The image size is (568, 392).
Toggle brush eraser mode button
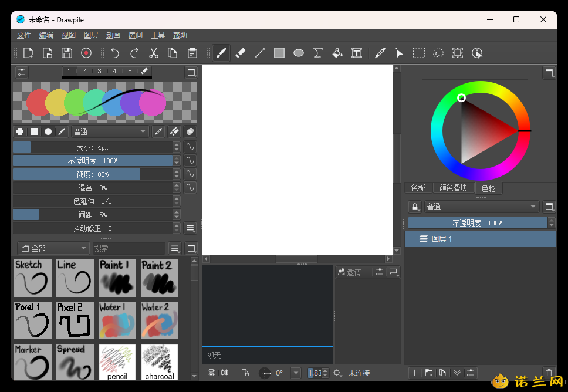coord(174,131)
